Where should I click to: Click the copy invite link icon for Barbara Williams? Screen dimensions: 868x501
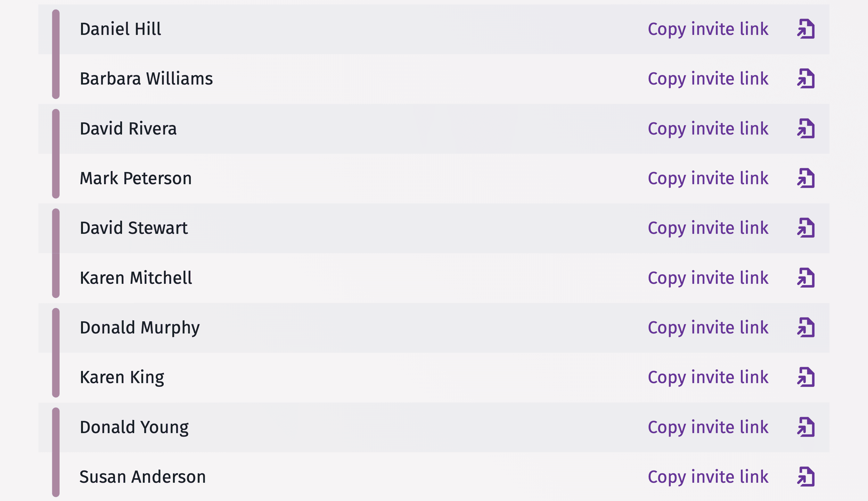808,78
